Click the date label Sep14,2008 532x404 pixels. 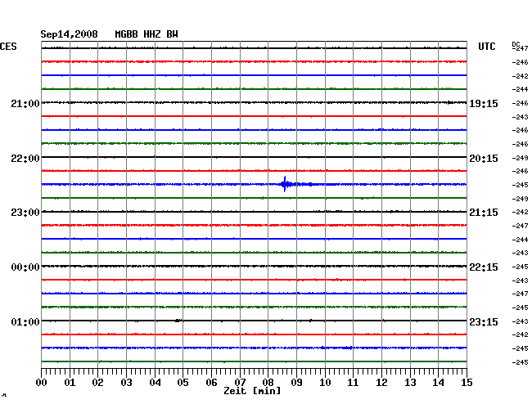70,34
